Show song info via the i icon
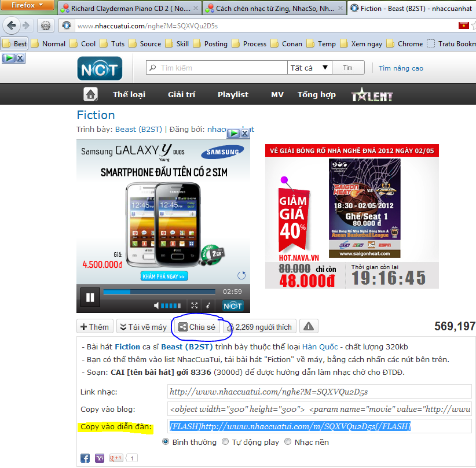Viewport: 476px width, 468px height. coord(208,305)
